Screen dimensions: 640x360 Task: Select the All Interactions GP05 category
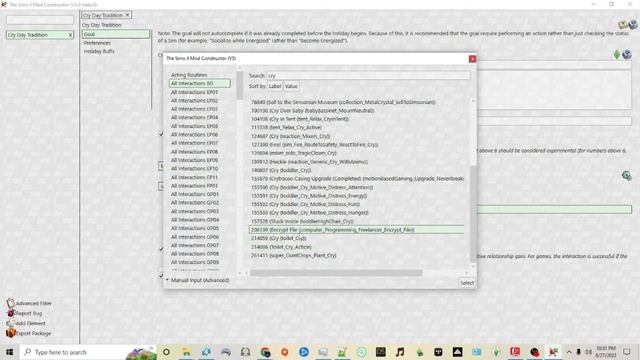point(194,228)
